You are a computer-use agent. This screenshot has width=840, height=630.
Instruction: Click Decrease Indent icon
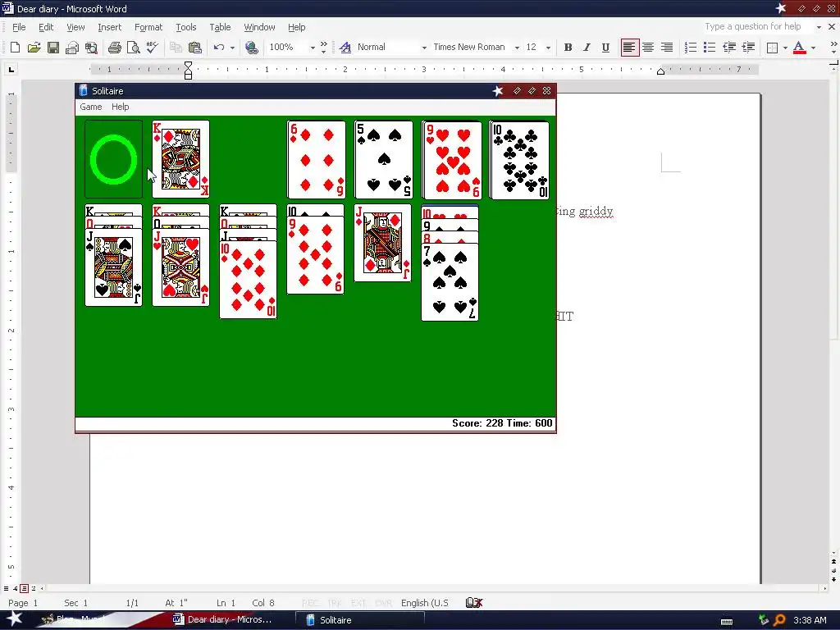(x=729, y=47)
